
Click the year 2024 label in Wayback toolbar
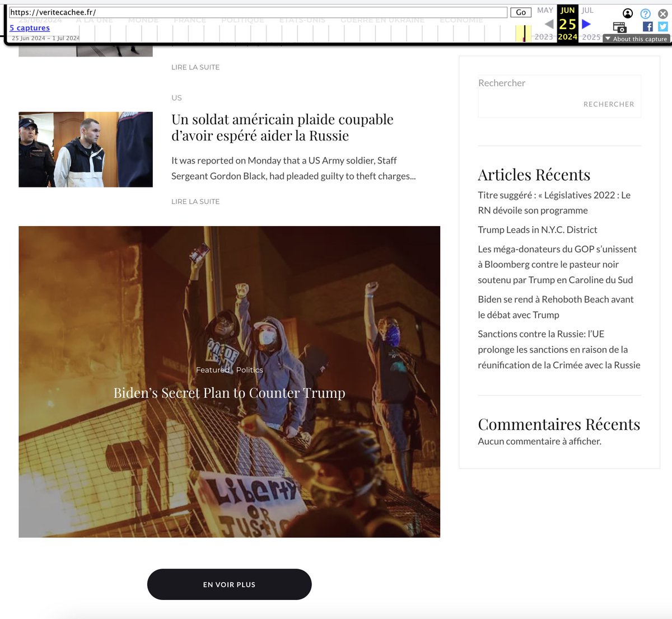pyautogui.click(x=567, y=37)
